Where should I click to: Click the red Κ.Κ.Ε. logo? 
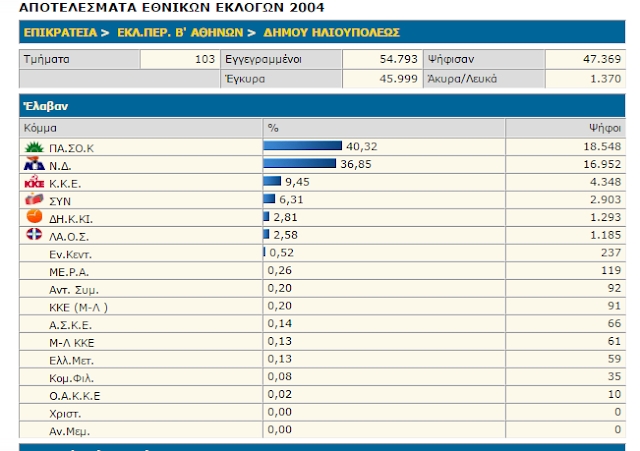tap(34, 182)
